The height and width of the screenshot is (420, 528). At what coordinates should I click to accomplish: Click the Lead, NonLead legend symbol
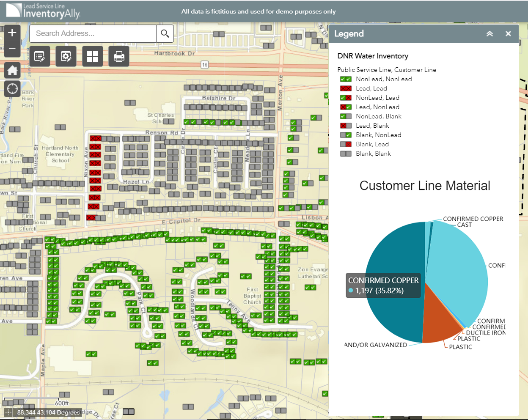click(346, 107)
